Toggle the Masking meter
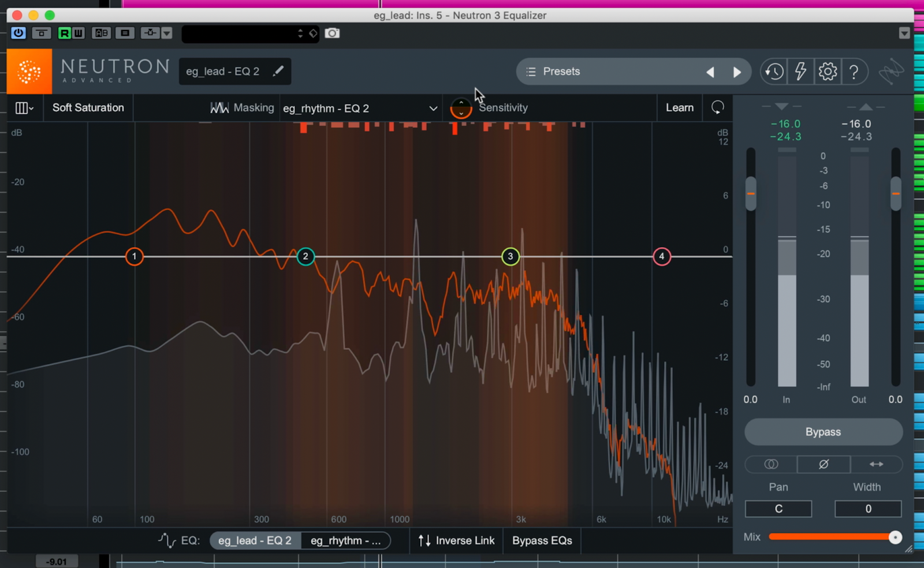924x568 pixels. tap(242, 107)
